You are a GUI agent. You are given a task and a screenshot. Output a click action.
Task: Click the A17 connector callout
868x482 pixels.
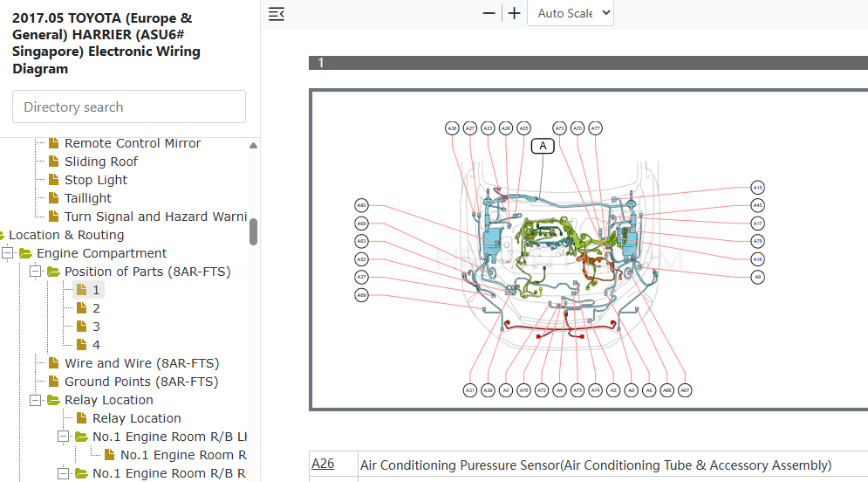[x=757, y=224]
